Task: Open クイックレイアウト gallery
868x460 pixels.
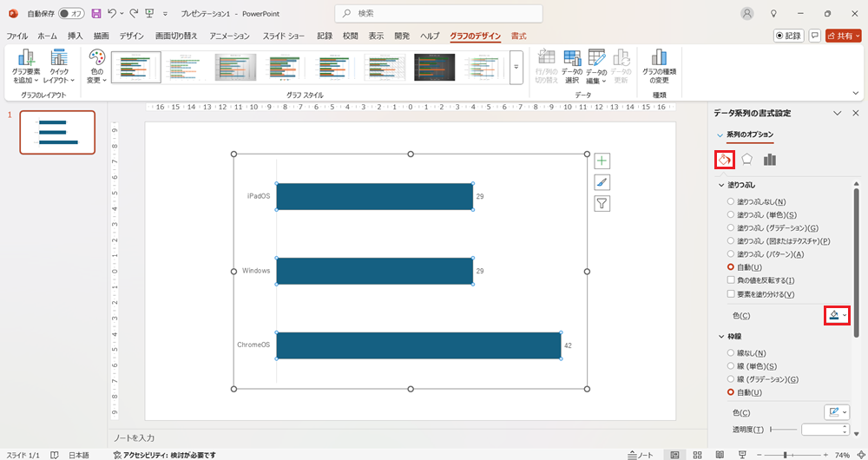Action: click(59, 67)
